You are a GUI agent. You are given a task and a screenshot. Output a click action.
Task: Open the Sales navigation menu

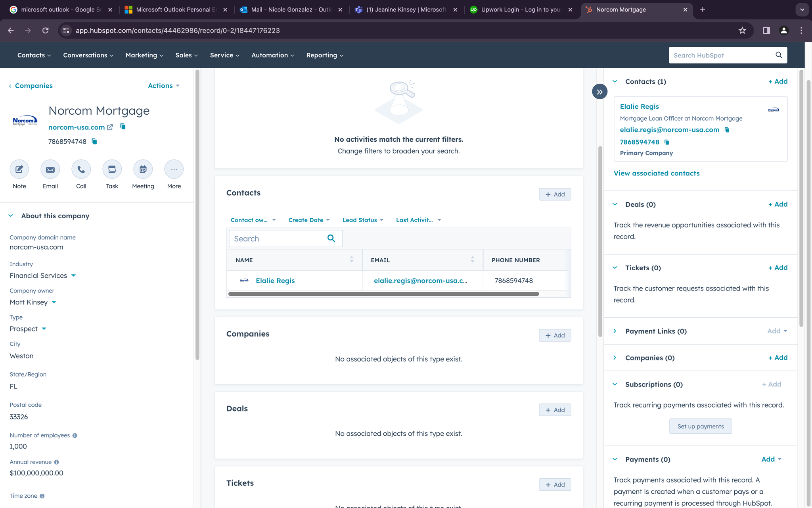[186, 55]
